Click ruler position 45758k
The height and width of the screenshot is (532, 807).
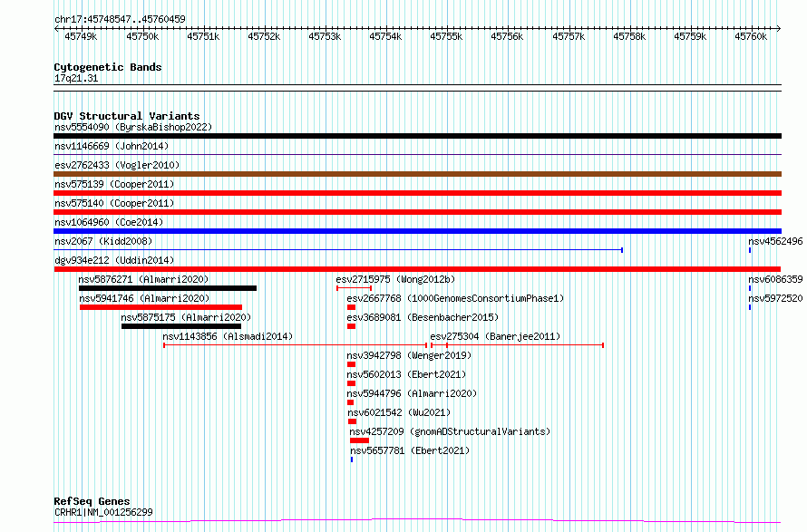click(629, 36)
